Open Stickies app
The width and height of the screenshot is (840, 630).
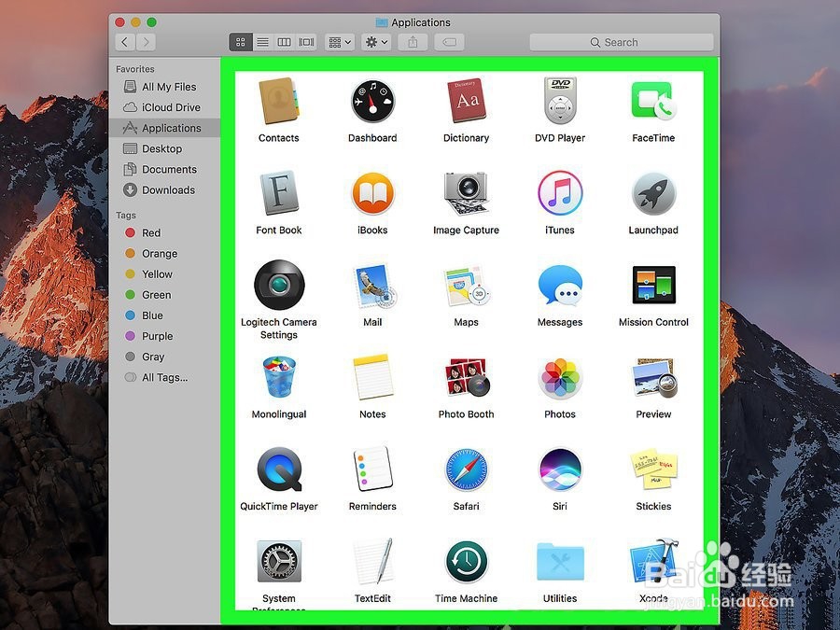653,469
